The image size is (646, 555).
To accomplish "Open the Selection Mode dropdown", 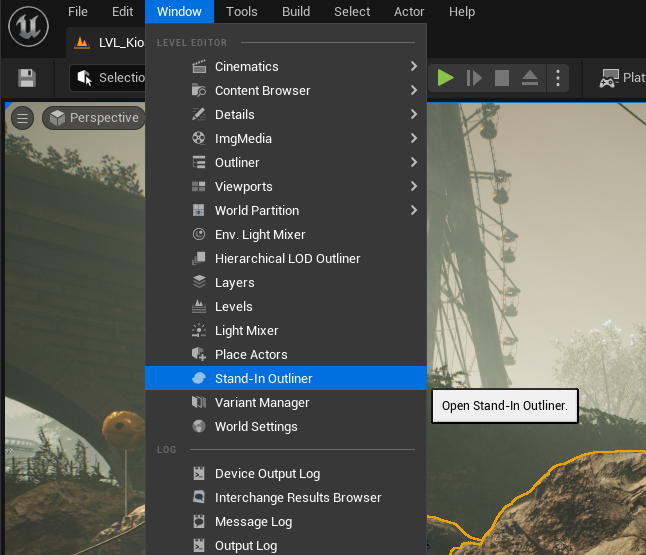I will 110,78.
